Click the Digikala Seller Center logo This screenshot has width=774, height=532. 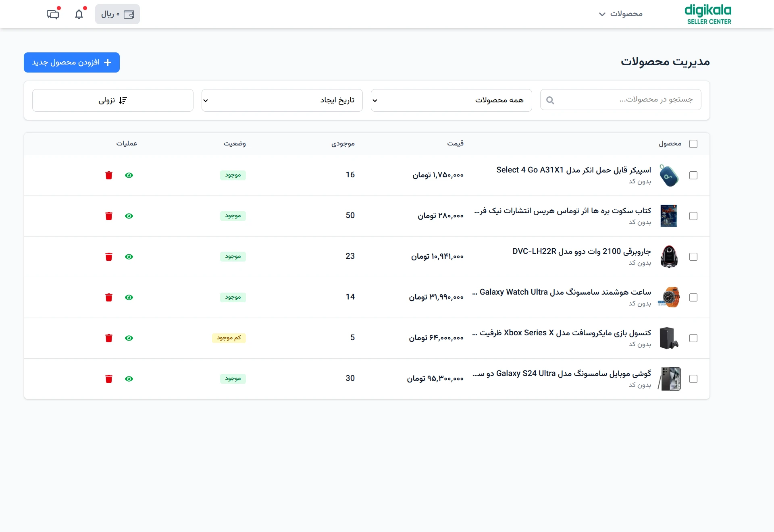coord(708,15)
